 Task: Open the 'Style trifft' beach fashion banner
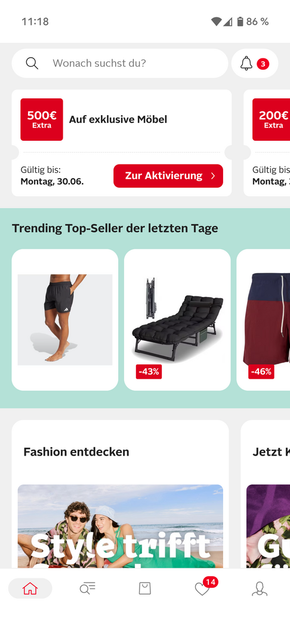(x=121, y=527)
